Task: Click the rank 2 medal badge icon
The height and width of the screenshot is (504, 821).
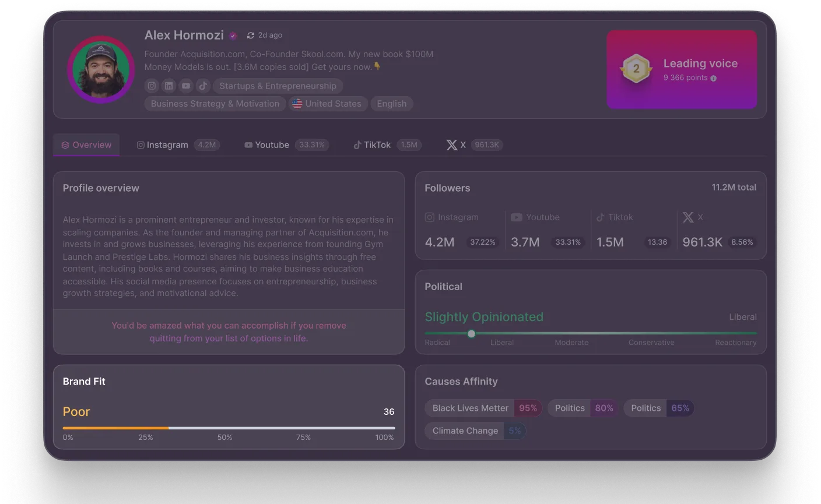Action: click(636, 69)
